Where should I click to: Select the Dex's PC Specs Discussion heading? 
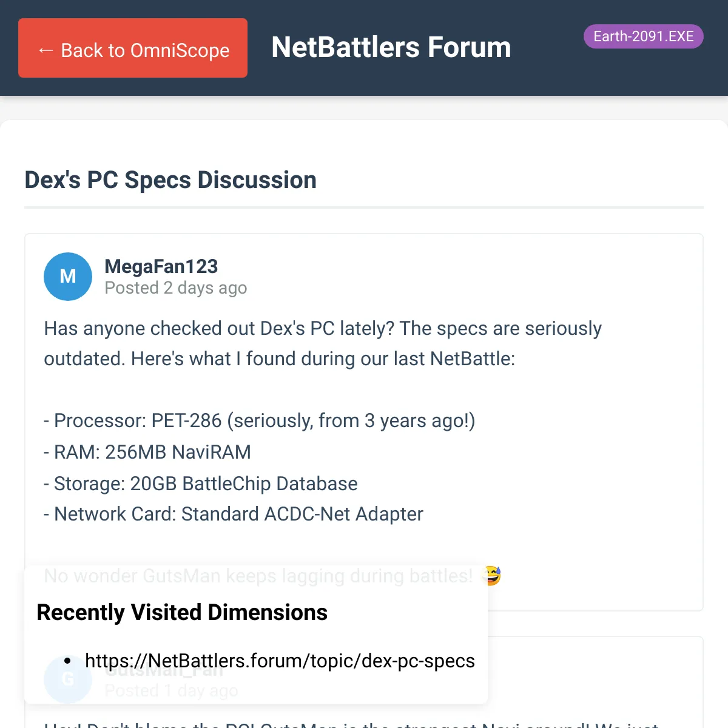(170, 180)
